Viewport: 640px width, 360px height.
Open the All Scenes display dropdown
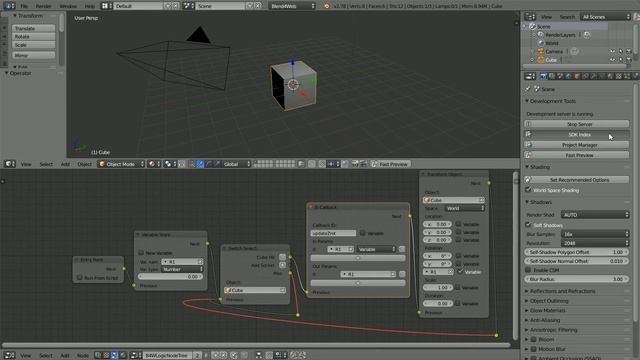(x=606, y=17)
